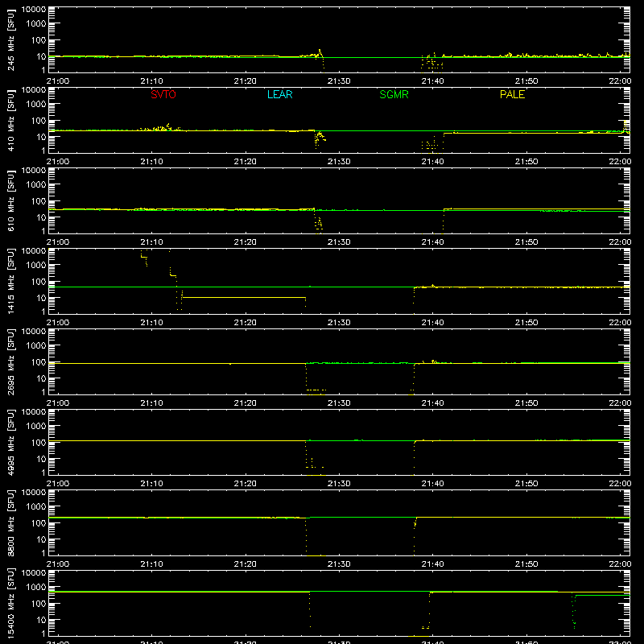Click 21:30 label beneath the 245 MHz plot
Screen dimensions: 644x644
click(339, 81)
